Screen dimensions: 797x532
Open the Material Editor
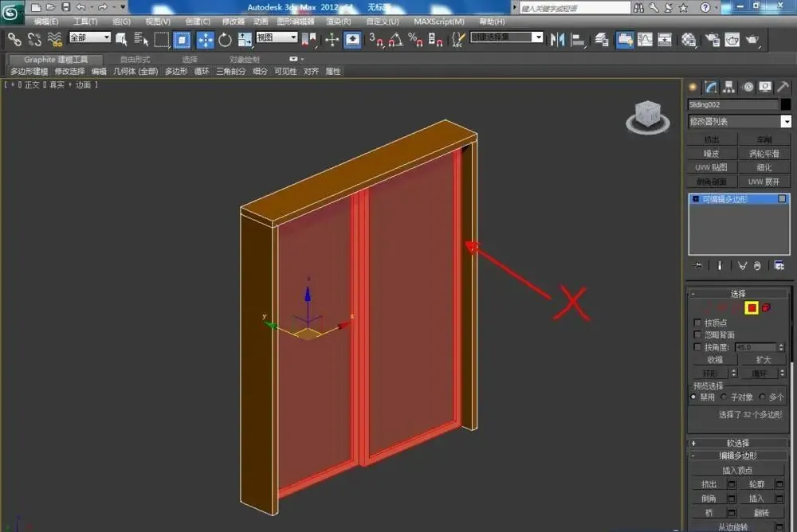click(x=689, y=40)
